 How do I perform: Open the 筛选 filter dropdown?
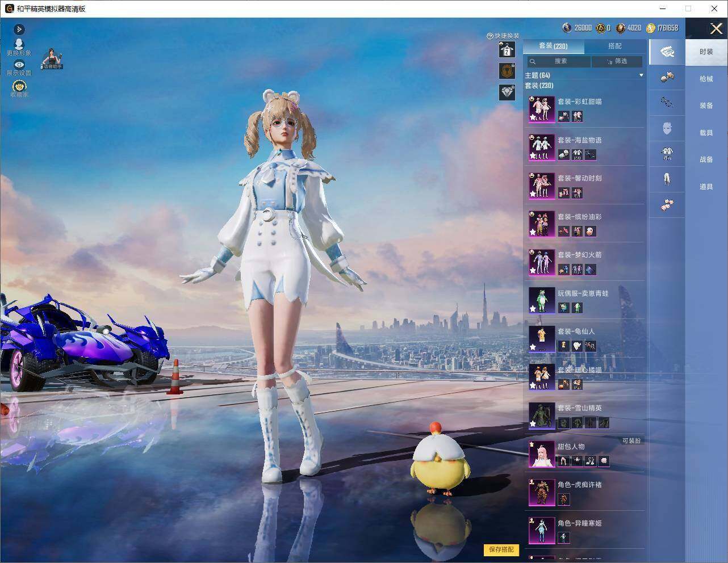point(617,61)
